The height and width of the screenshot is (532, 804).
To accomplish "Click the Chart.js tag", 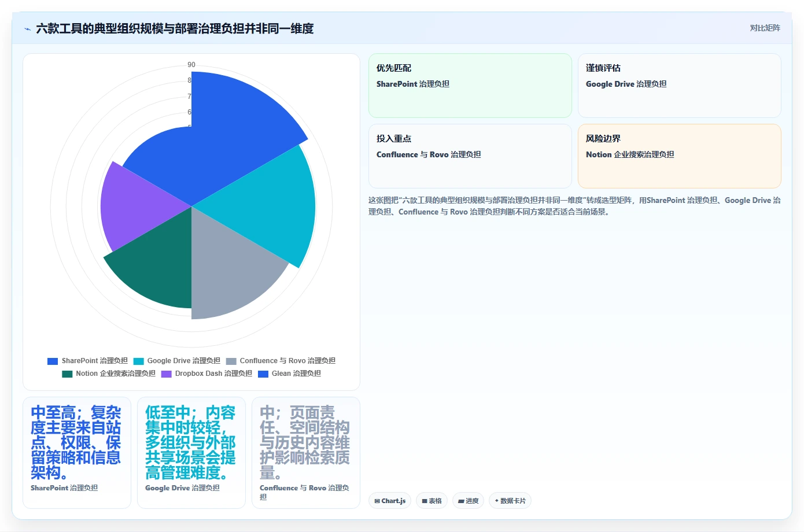I will 390,501.
